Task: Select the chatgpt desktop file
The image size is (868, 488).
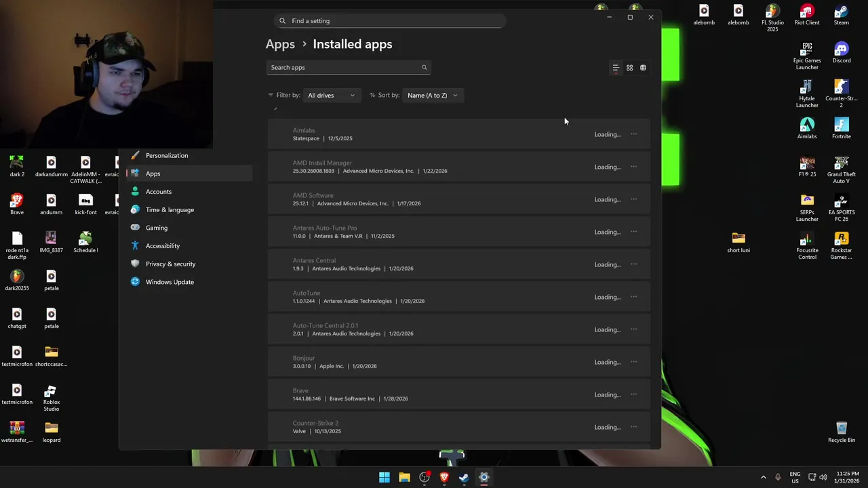Action: pyautogui.click(x=17, y=319)
